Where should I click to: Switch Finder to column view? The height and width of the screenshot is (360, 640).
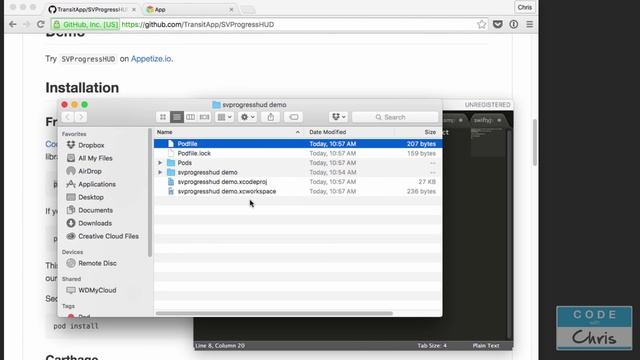tap(191, 117)
